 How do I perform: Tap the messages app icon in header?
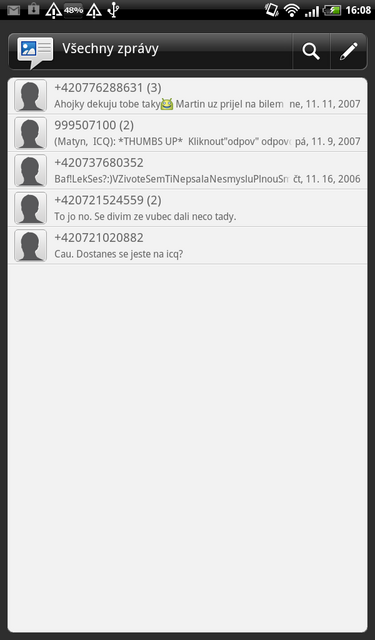click(35, 52)
